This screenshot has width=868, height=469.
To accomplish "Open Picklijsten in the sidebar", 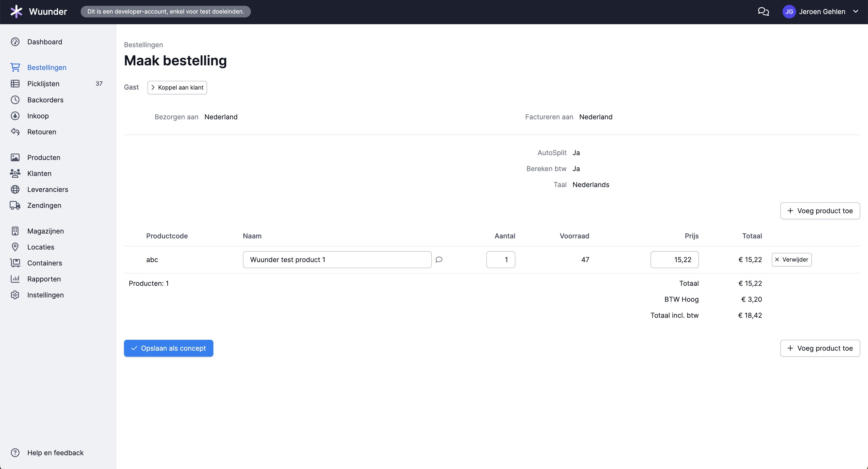I will pos(43,83).
